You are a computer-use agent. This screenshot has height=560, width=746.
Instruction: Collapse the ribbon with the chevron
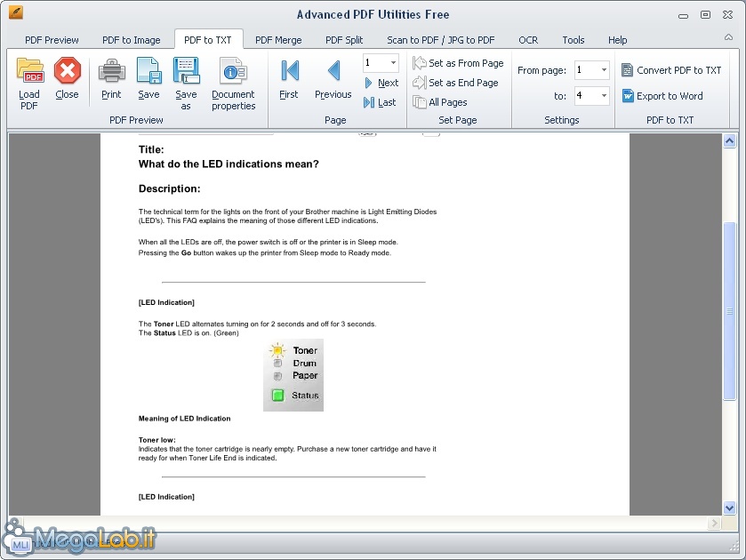(728, 37)
